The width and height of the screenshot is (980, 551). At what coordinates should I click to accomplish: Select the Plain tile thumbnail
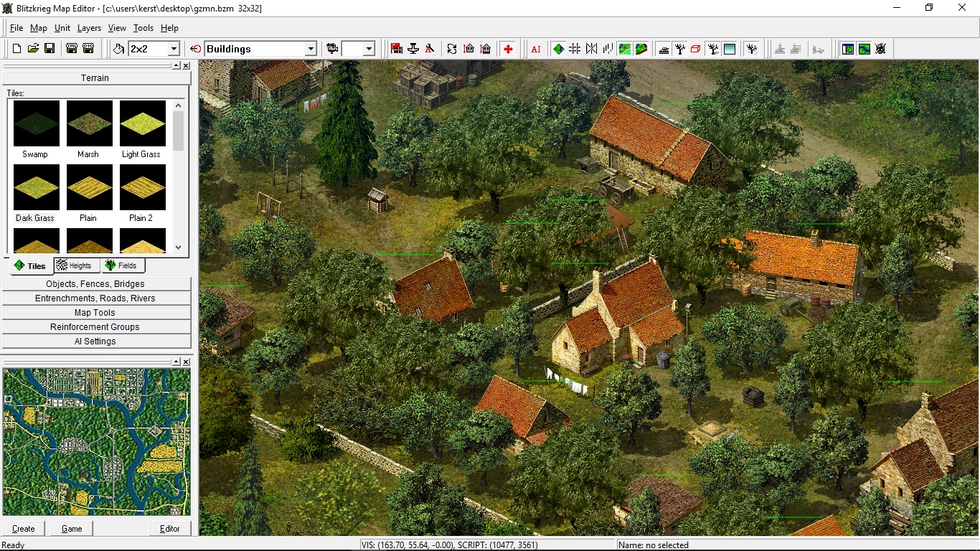click(90, 187)
